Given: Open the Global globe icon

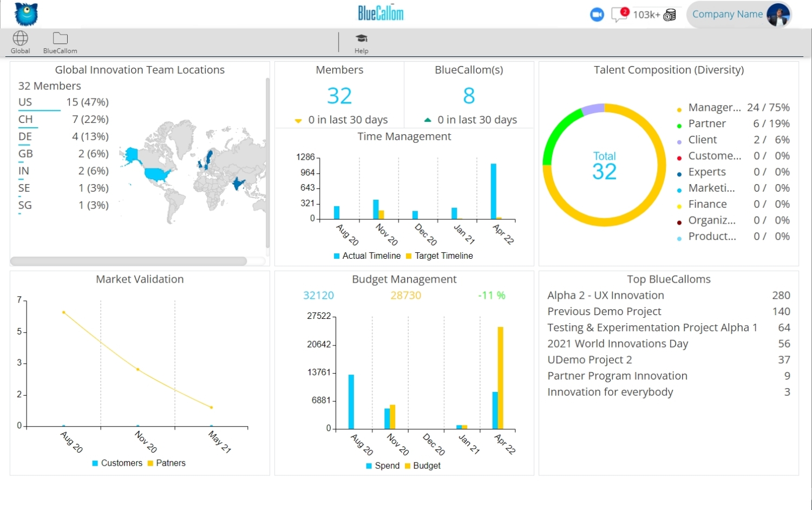Looking at the screenshot, I should 21,42.
